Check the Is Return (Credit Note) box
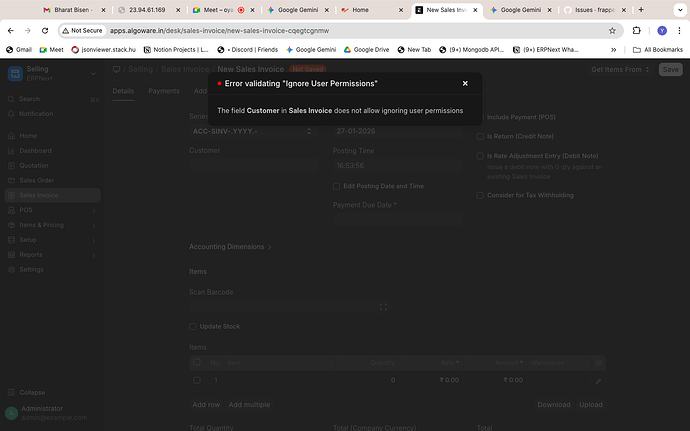This screenshot has width=690, height=431. pyautogui.click(x=480, y=136)
